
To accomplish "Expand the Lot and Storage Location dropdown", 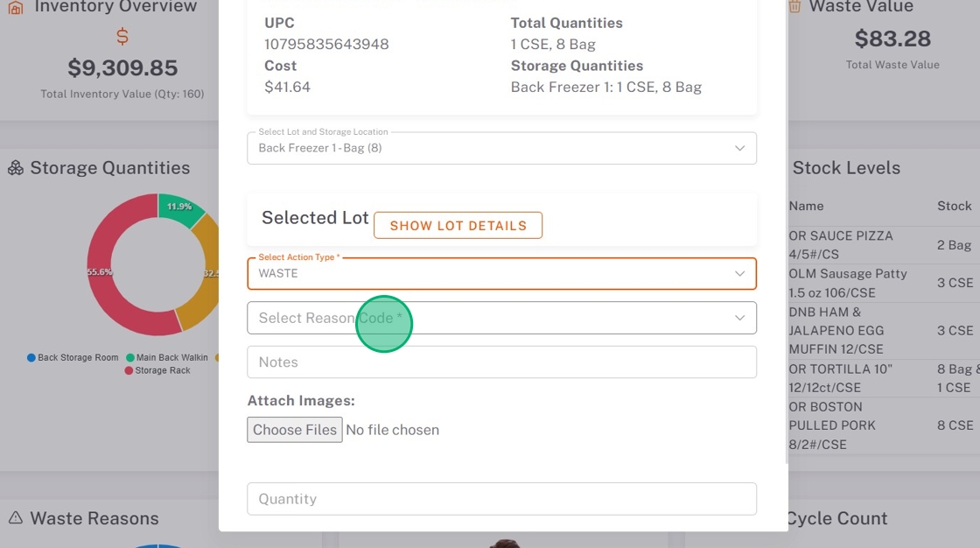I will pos(501,148).
